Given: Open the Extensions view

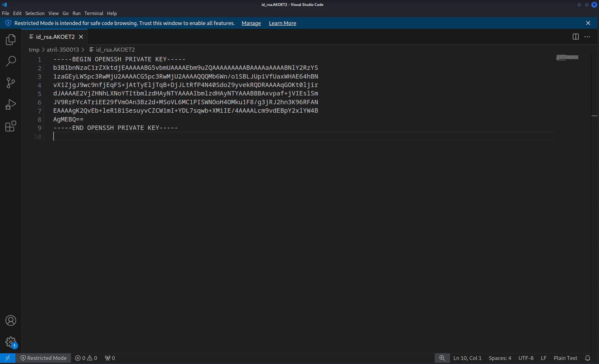Looking at the screenshot, I should pyautogui.click(x=11, y=126).
